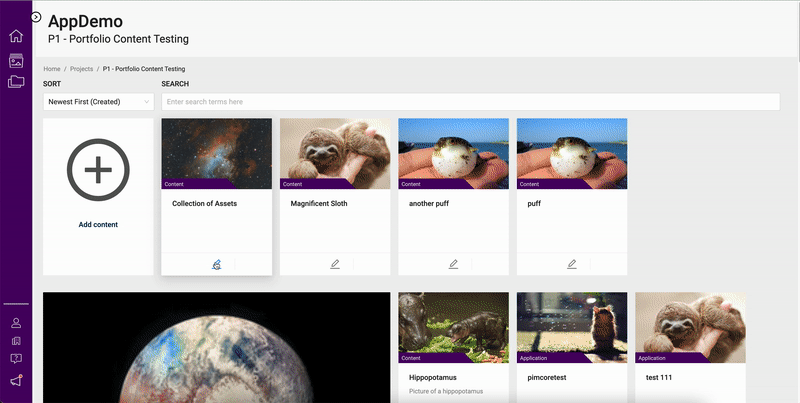Viewport: 800px width, 403px height.
Task: Open the bookmarks guide sidebar icon
Action: click(x=16, y=341)
